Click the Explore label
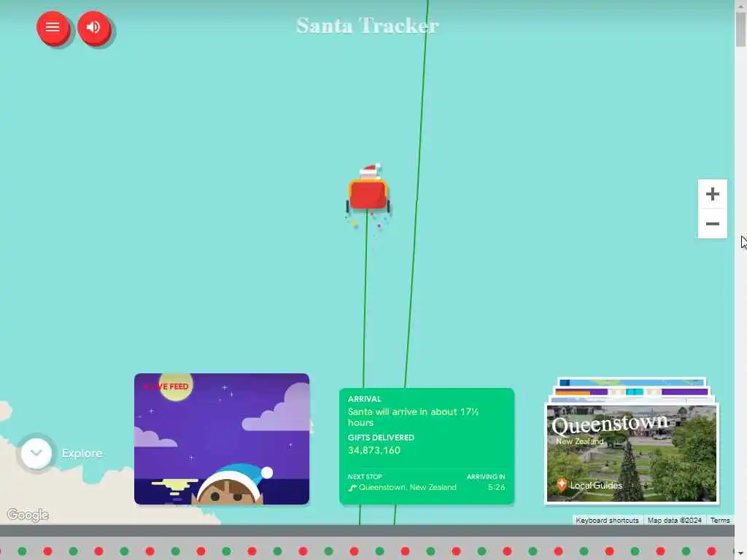This screenshot has height=560, width=747. point(82,454)
